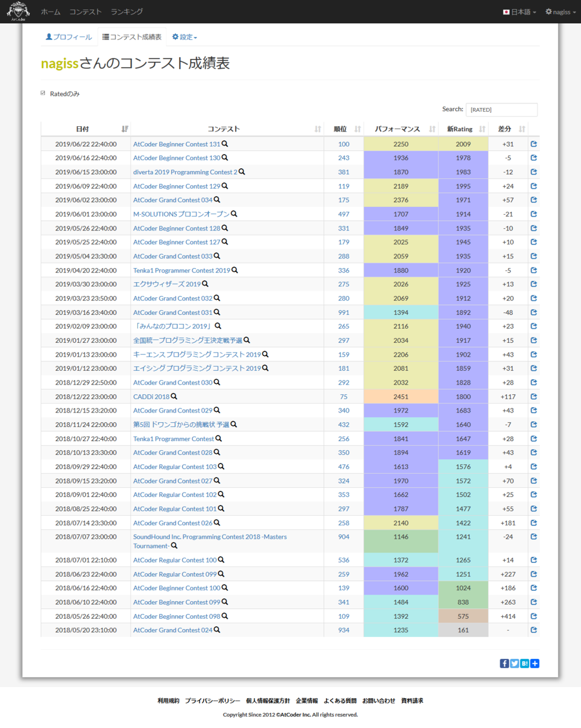Open the 利用規約 footer link

(168, 700)
